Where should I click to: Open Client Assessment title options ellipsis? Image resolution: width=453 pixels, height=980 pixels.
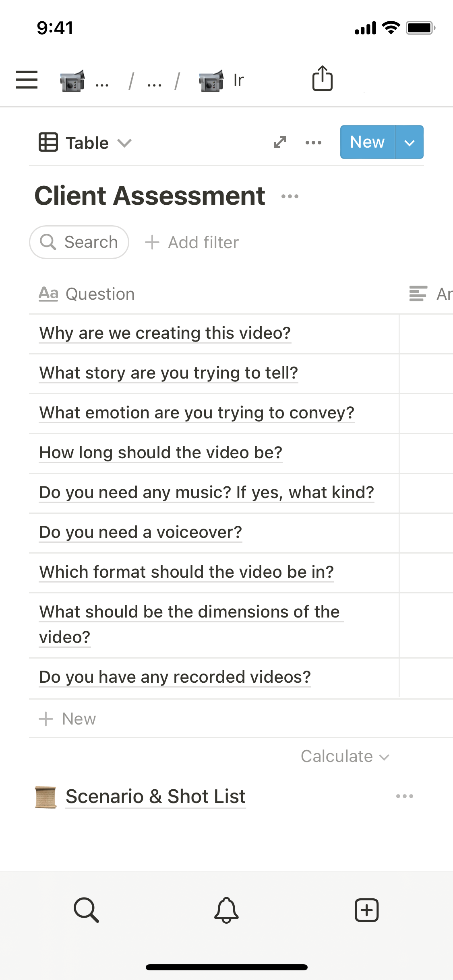point(290,196)
